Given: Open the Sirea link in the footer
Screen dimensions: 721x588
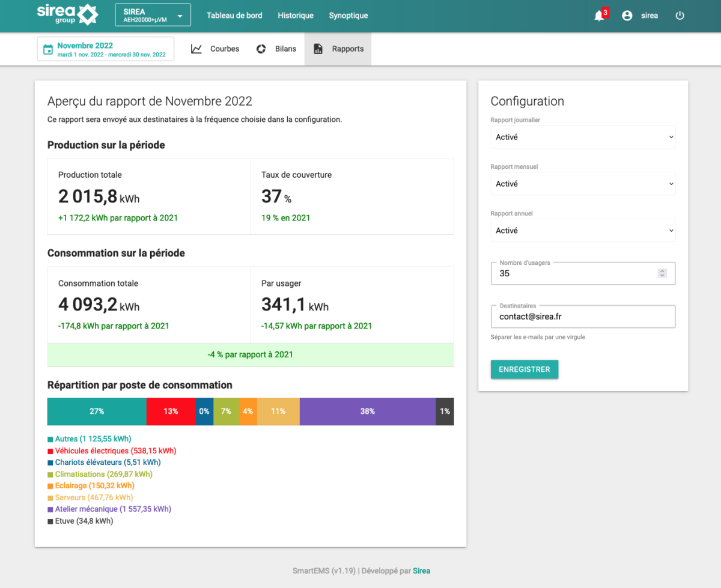Looking at the screenshot, I should 421,571.
